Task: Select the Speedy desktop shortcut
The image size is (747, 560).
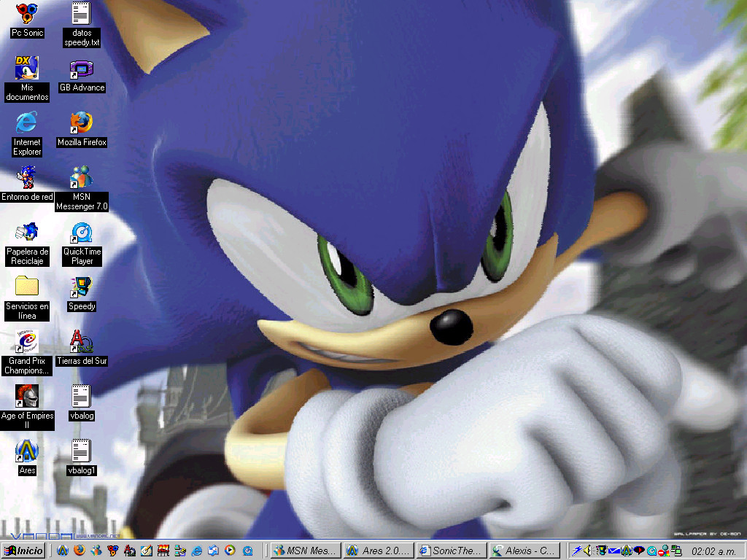Action: click(82, 295)
